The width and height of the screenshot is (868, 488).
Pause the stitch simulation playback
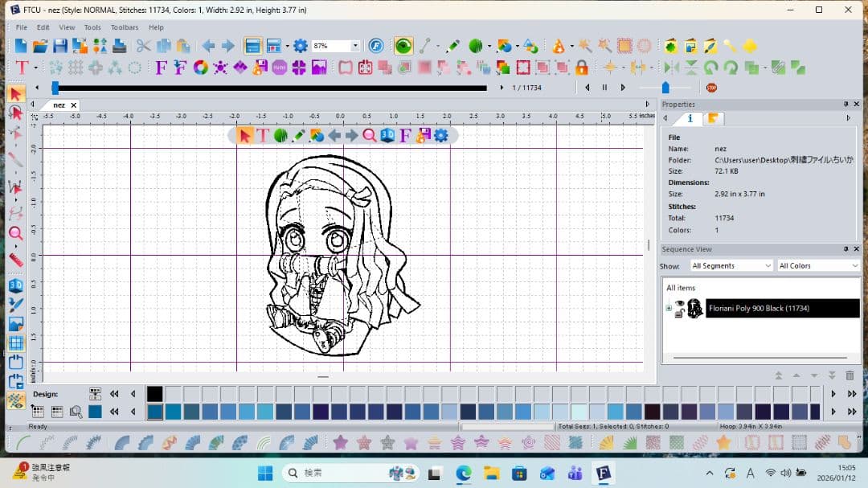coord(604,88)
